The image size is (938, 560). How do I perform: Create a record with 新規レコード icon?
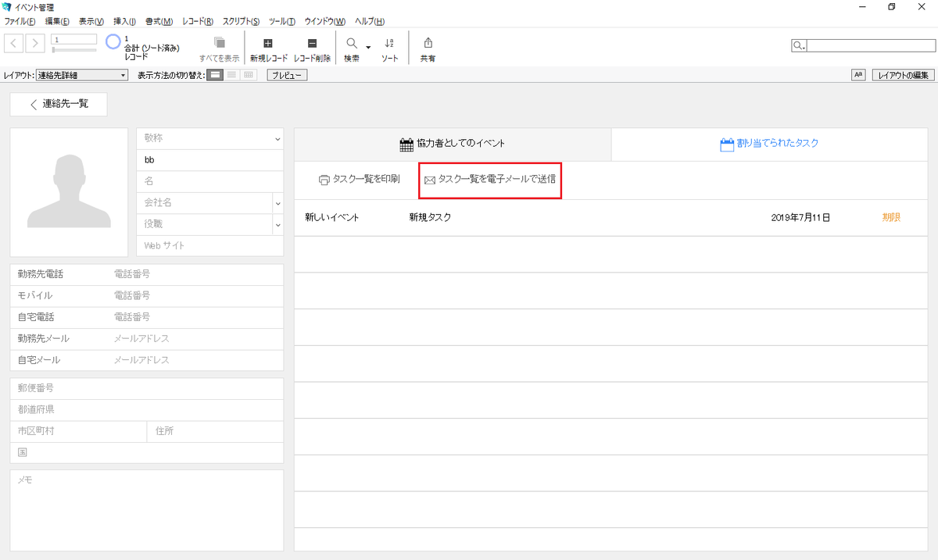click(x=267, y=43)
